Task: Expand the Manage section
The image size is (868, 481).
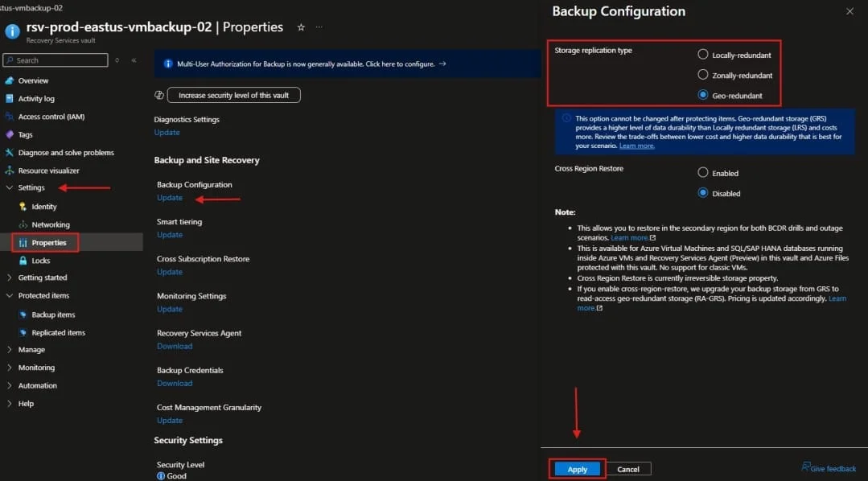Action: 10,350
